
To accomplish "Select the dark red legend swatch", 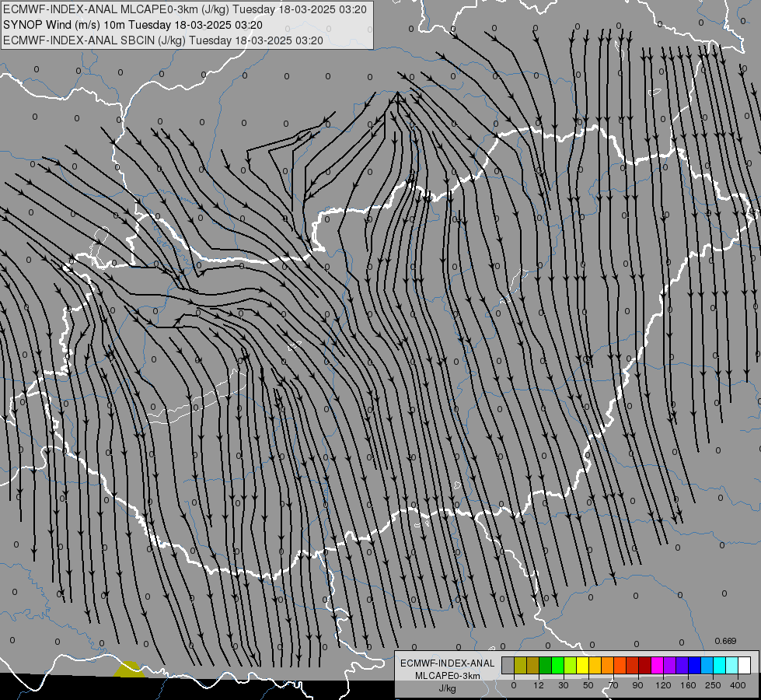I will click(x=644, y=665).
